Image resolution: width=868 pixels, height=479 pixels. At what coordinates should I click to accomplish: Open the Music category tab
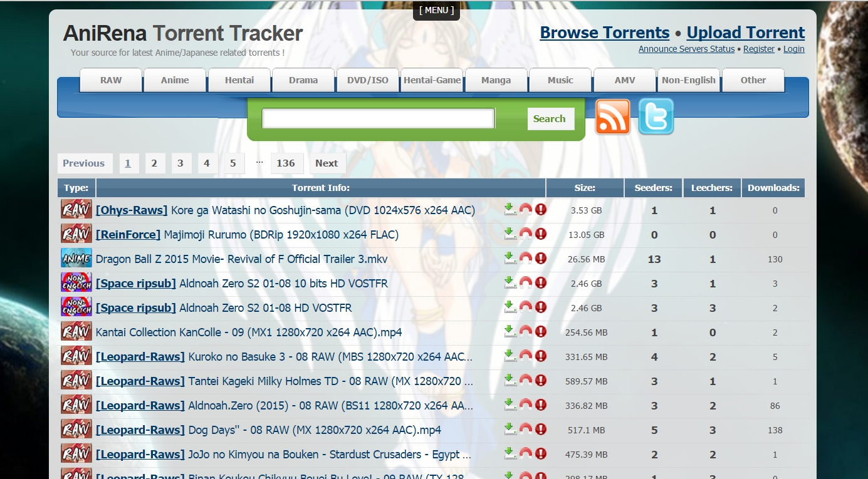(x=560, y=80)
